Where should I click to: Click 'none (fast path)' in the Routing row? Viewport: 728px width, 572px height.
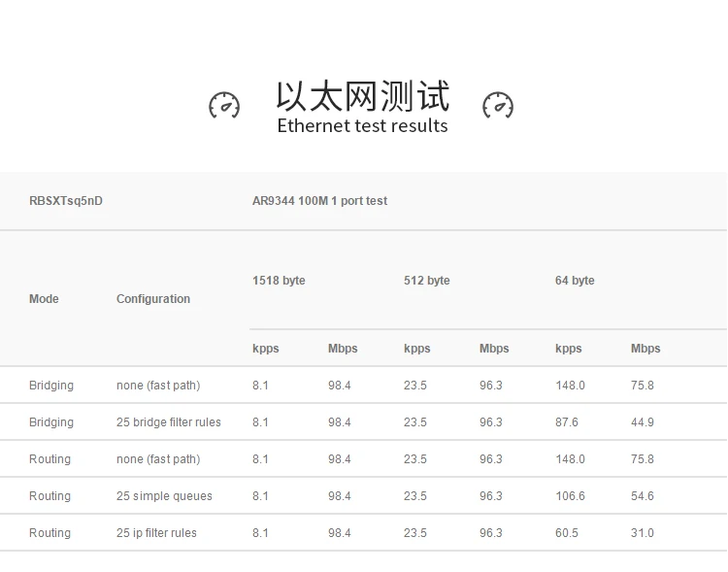point(158,459)
